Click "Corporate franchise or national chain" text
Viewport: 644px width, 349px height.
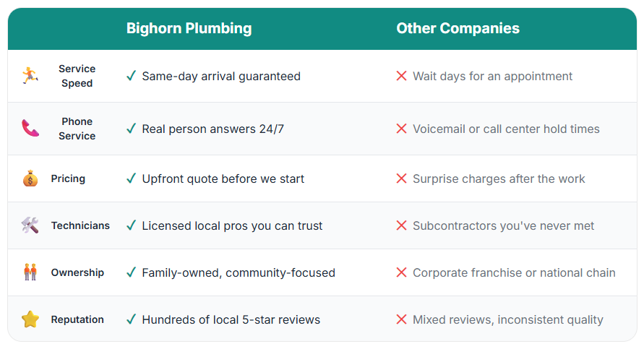click(x=514, y=272)
